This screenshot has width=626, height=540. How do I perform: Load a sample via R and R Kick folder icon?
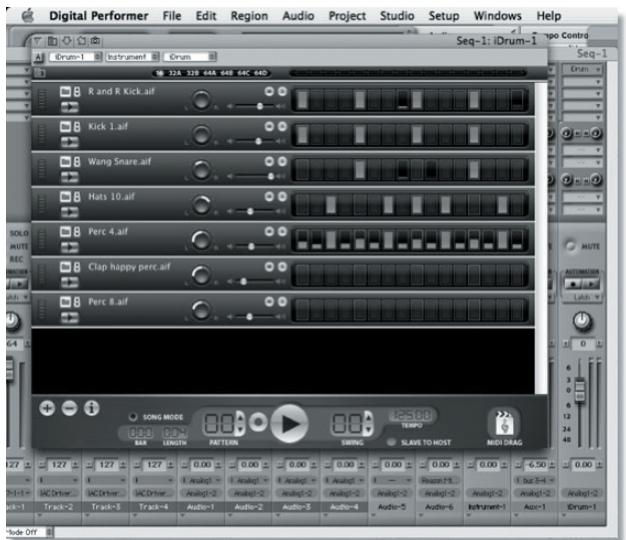tap(65, 91)
